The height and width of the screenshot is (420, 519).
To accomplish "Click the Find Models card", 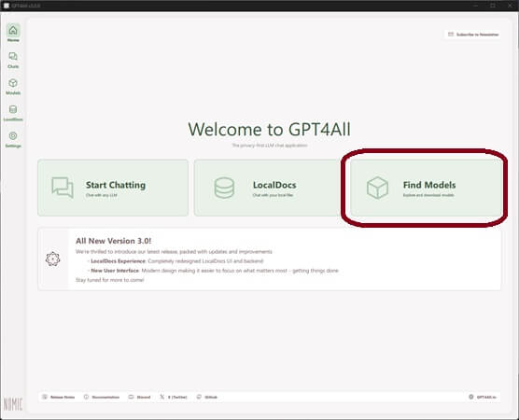I will point(427,188).
